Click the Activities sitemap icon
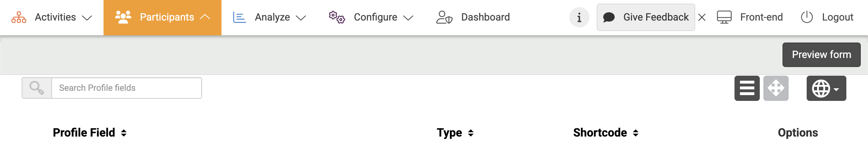 pos(19,17)
